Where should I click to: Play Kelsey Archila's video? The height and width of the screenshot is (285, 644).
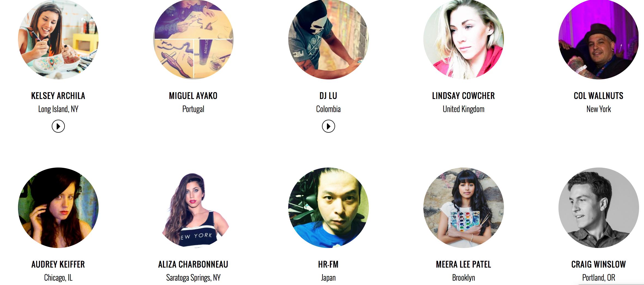click(58, 126)
